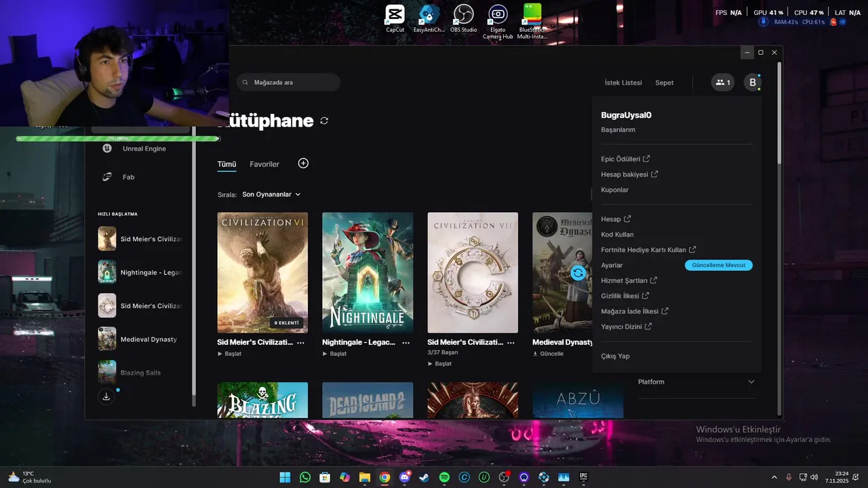Click the friends icon showing 1
The image size is (868, 488).
[x=723, y=83]
